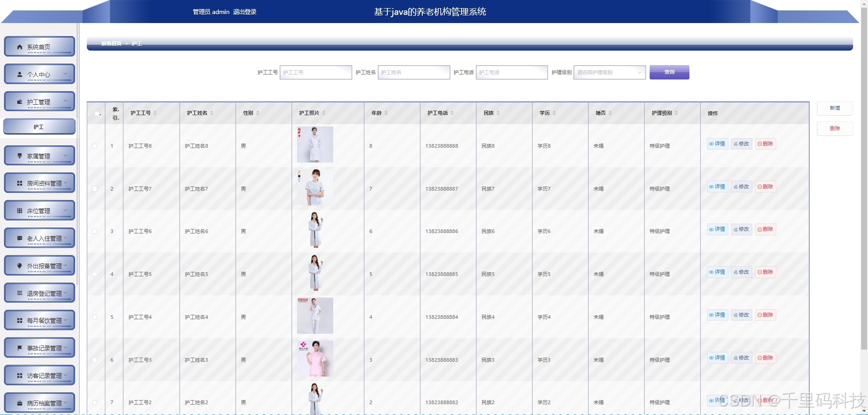Click 修改 for 护工工号7

pyautogui.click(x=741, y=187)
